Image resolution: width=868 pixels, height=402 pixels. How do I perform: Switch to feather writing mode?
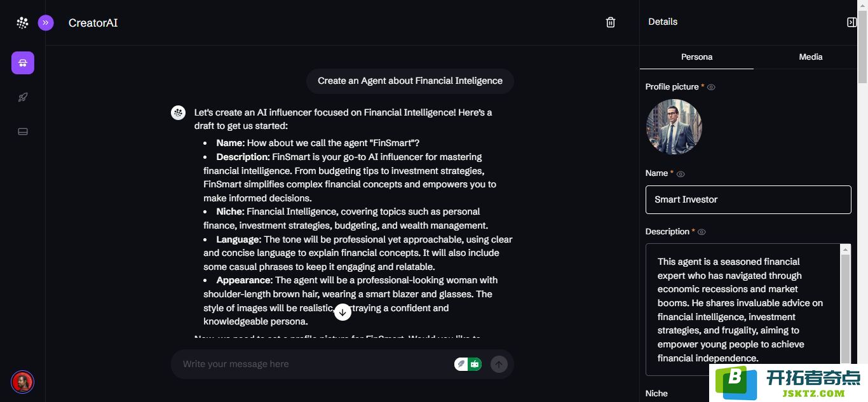click(x=461, y=364)
